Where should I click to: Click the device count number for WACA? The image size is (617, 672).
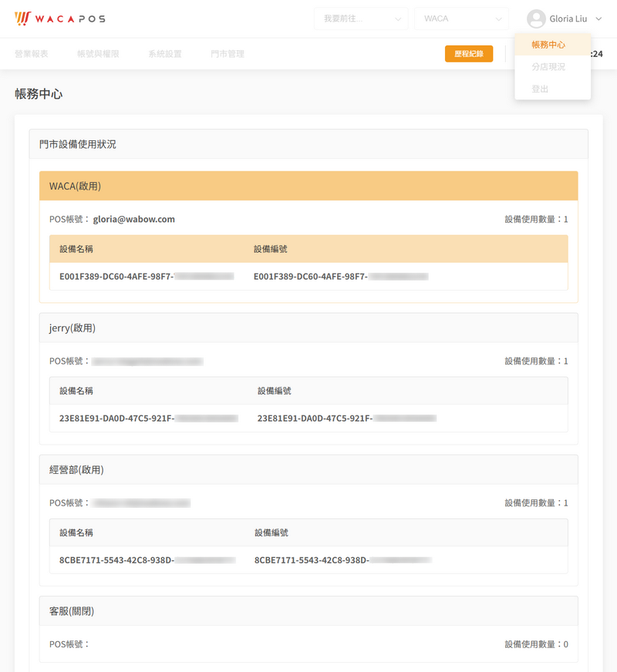(565, 219)
